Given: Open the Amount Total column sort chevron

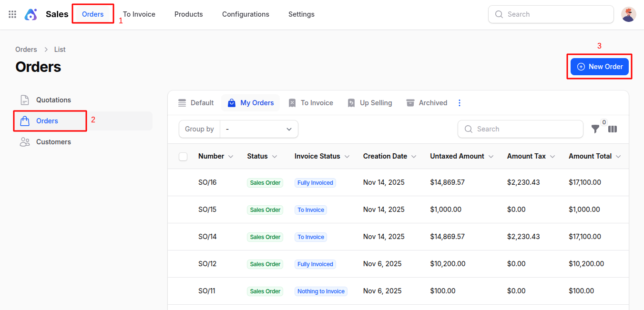Looking at the screenshot, I should pyautogui.click(x=618, y=157).
